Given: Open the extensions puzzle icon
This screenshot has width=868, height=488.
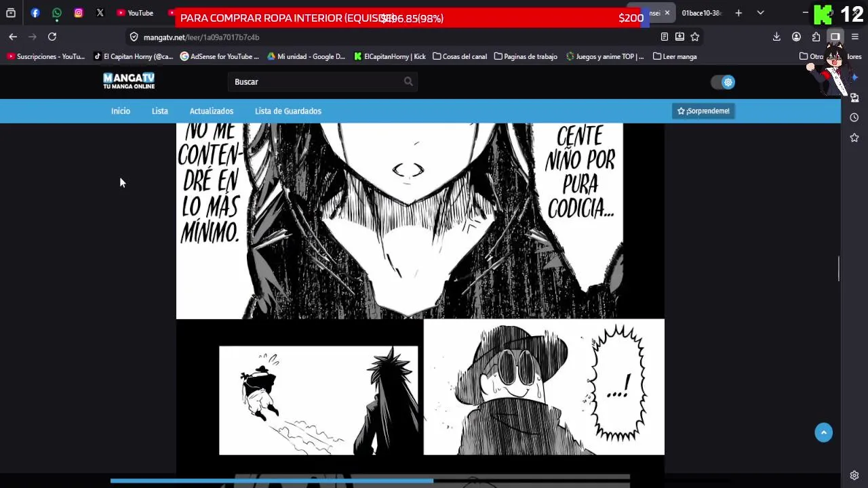Looking at the screenshot, I should click(x=816, y=37).
